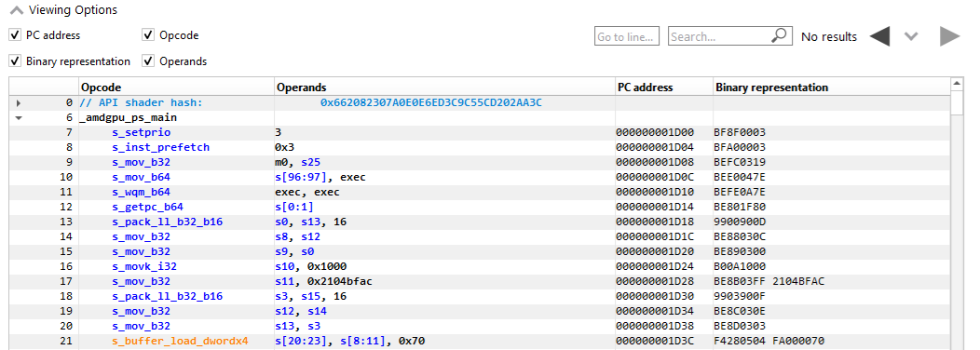Expand the API shader hash row
Viewport: 980px width, 350px height.
pyautogui.click(x=18, y=102)
